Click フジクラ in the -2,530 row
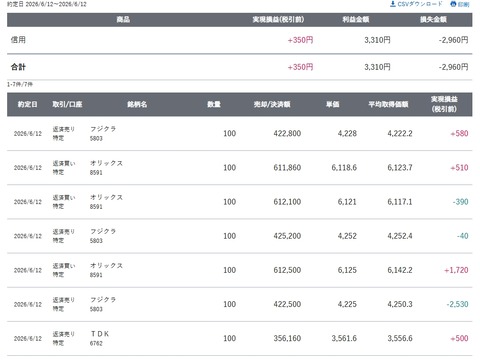 (103, 300)
